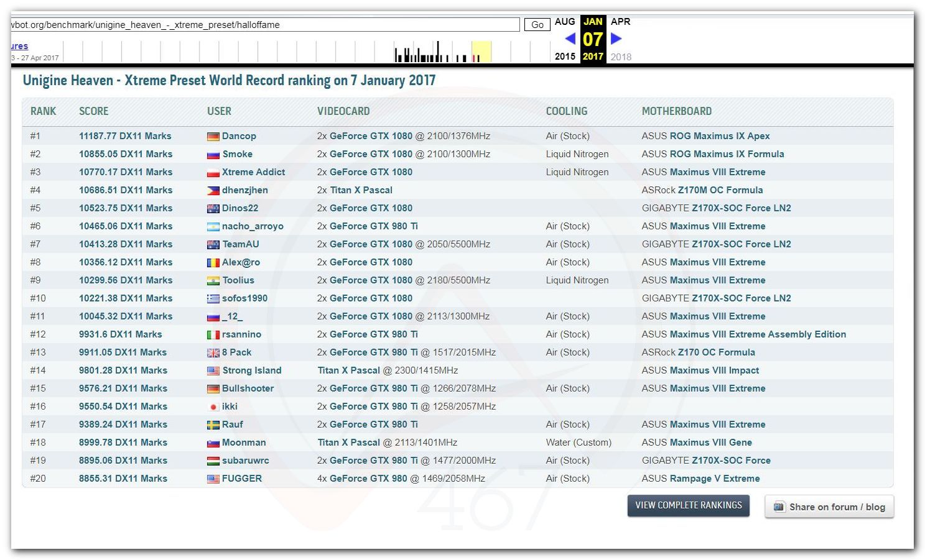
Task: Open the 8855.31 DX11 Marks score
Action: (x=123, y=479)
